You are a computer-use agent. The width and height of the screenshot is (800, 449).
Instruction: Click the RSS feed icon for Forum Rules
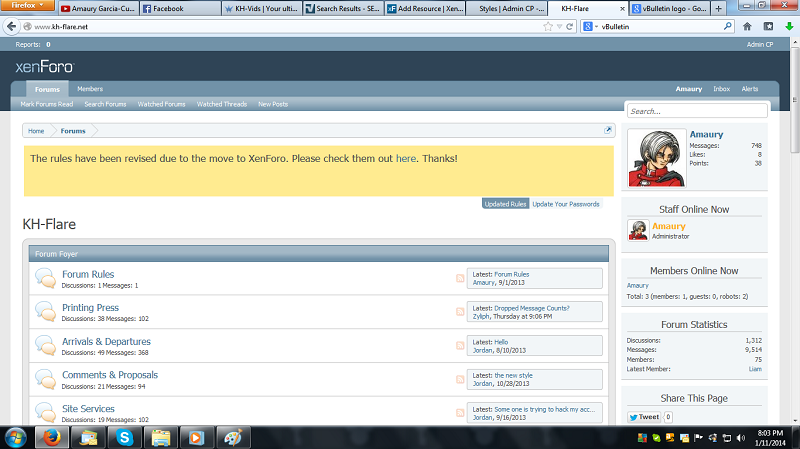[460, 278]
